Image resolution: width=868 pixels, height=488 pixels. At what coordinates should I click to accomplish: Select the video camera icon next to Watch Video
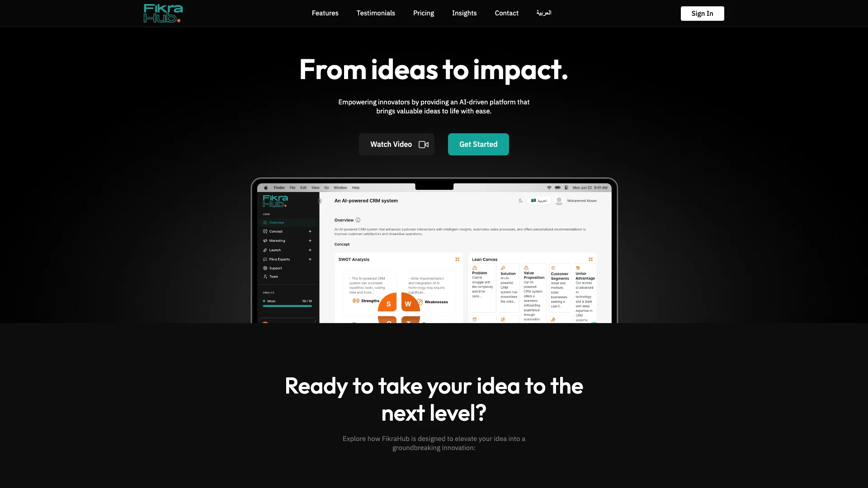click(x=423, y=144)
